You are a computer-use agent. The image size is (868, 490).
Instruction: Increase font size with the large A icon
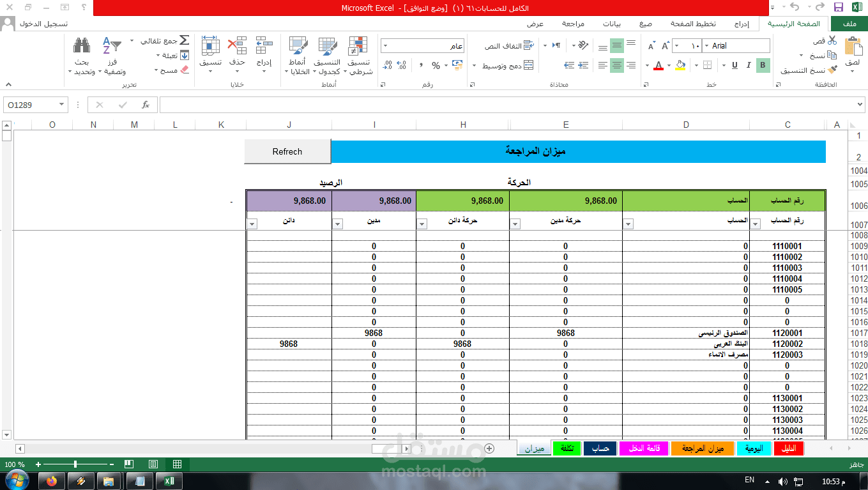[666, 46]
